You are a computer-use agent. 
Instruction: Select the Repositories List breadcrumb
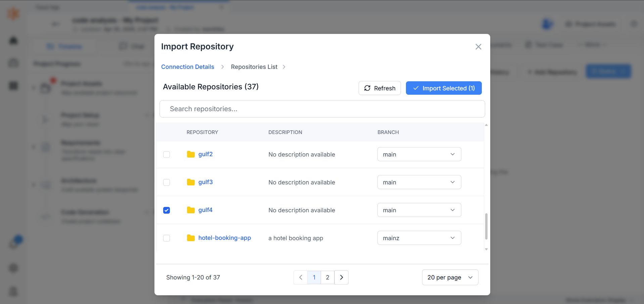pyautogui.click(x=254, y=67)
